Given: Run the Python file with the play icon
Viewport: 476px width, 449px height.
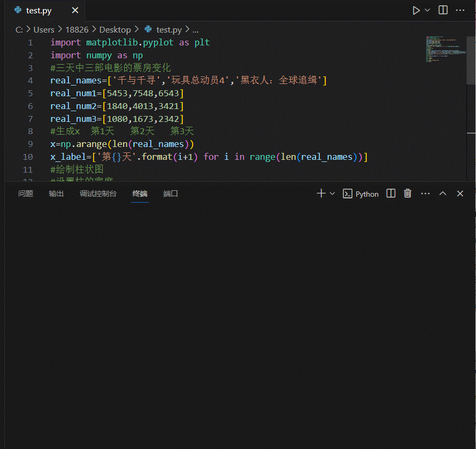Looking at the screenshot, I should 416,10.
